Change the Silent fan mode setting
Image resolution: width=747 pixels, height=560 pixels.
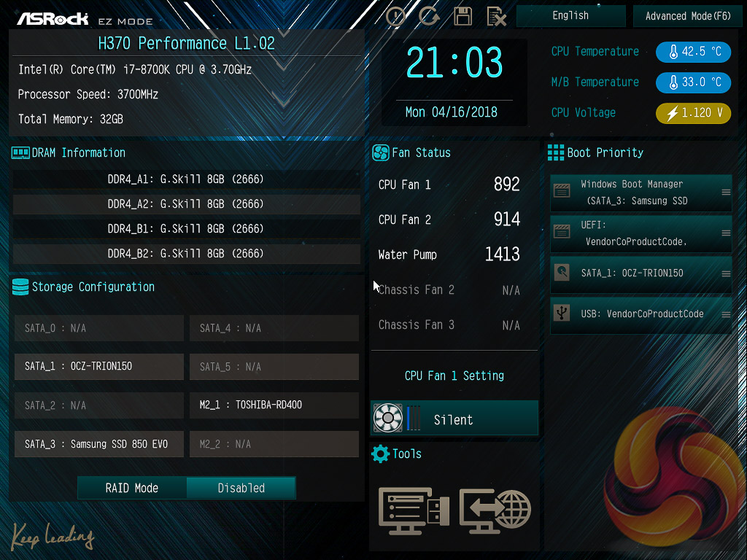click(454, 418)
